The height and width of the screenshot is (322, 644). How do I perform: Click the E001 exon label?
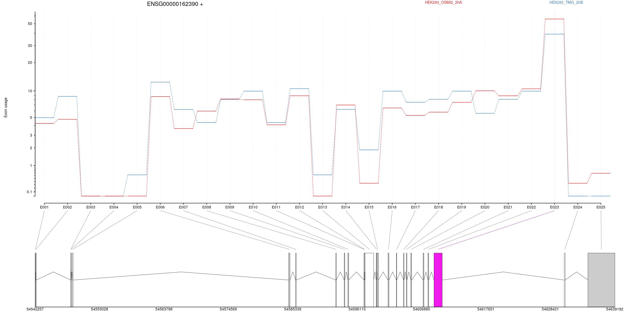[x=44, y=207]
